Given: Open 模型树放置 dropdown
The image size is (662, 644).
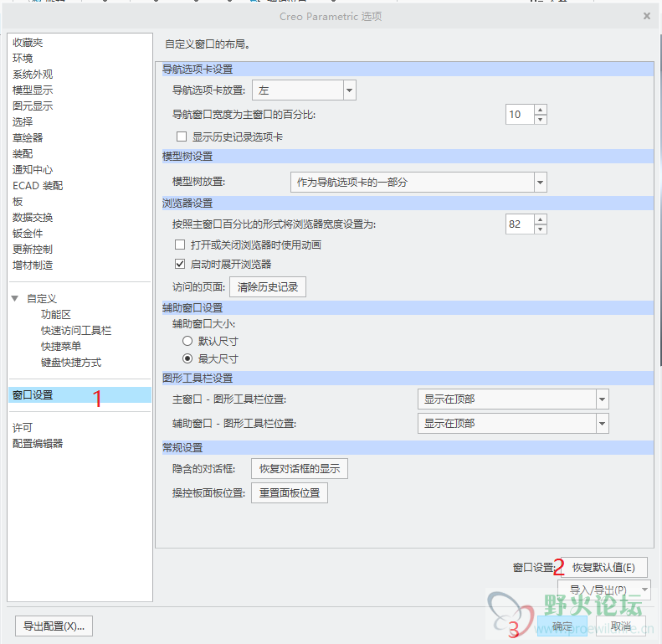Looking at the screenshot, I should click(418, 183).
